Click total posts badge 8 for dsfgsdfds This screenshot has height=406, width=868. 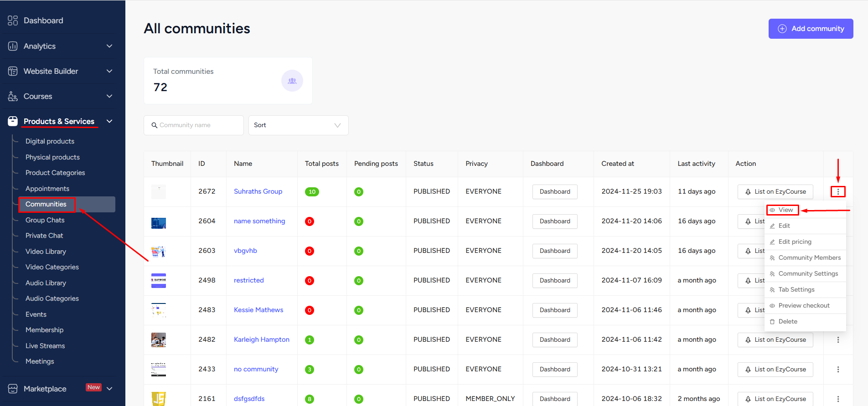(310, 399)
